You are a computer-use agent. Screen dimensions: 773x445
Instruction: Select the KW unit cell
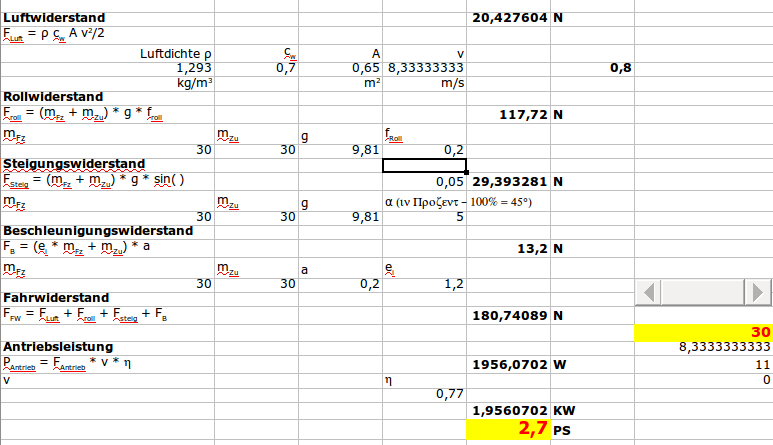pyautogui.click(x=592, y=411)
